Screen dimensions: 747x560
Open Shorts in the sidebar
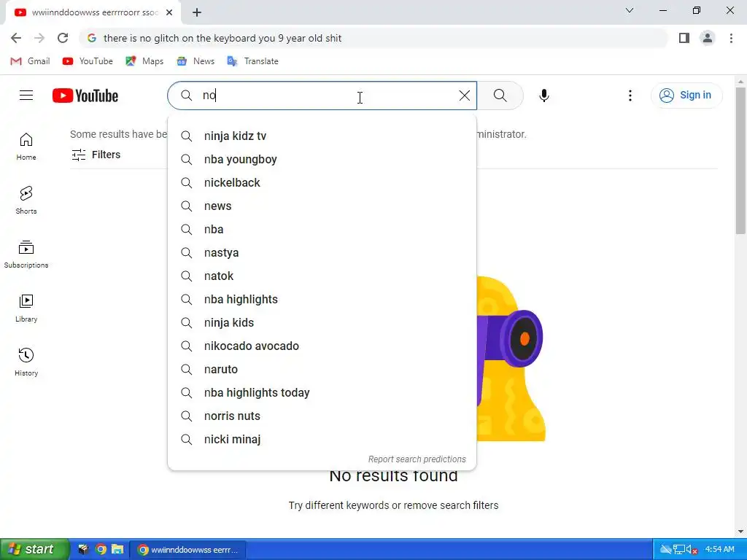click(26, 200)
